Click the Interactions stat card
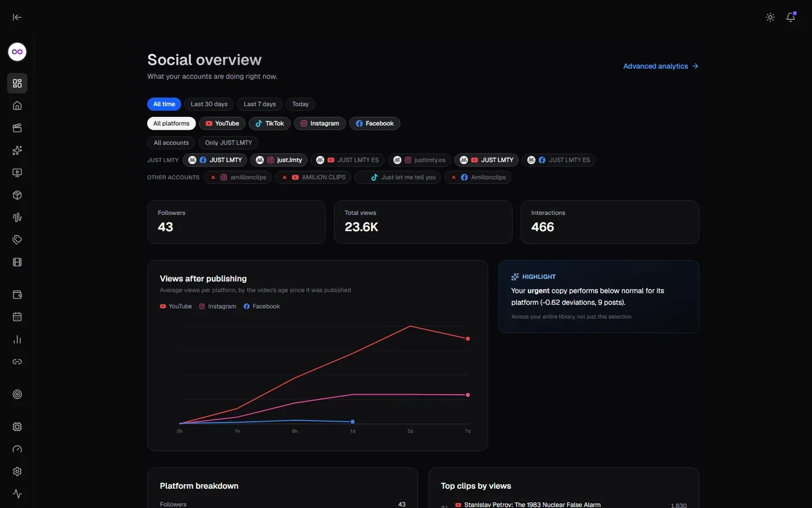The width and height of the screenshot is (812, 508). 610,222
